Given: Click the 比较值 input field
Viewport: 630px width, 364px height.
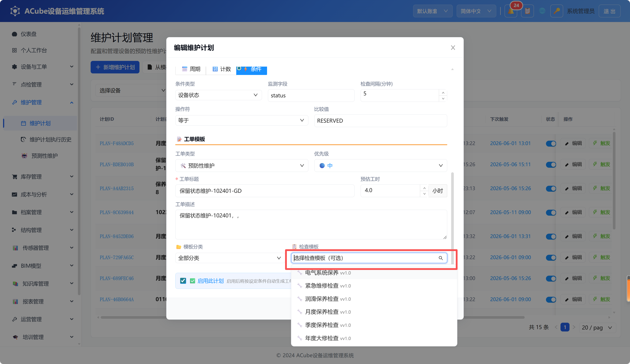Looking at the screenshot, I should click(x=381, y=121).
